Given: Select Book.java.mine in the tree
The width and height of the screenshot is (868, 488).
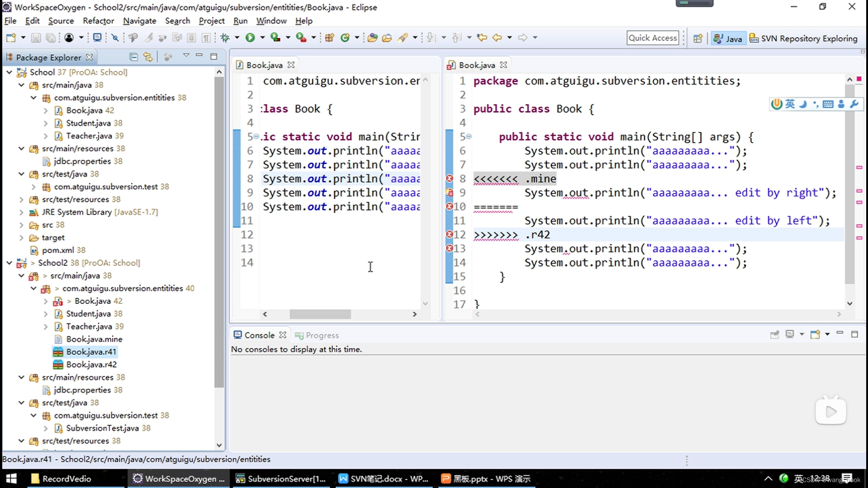Looking at the screenshot, I should (x=94, y=339).
